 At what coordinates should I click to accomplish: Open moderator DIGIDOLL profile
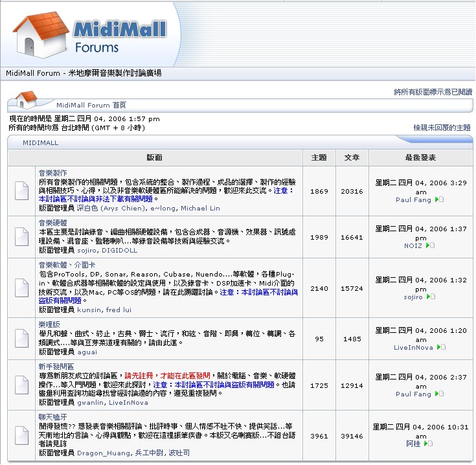click(x=119, y=251)
